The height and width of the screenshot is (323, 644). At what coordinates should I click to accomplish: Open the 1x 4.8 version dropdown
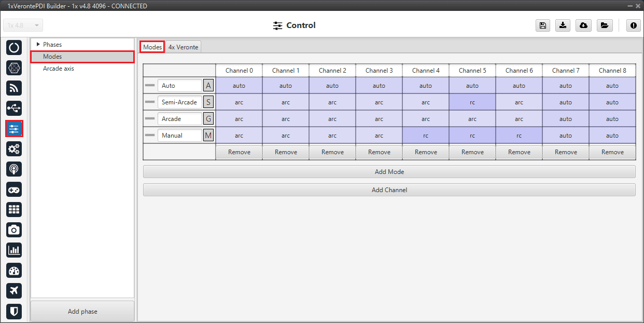point(23,25)
